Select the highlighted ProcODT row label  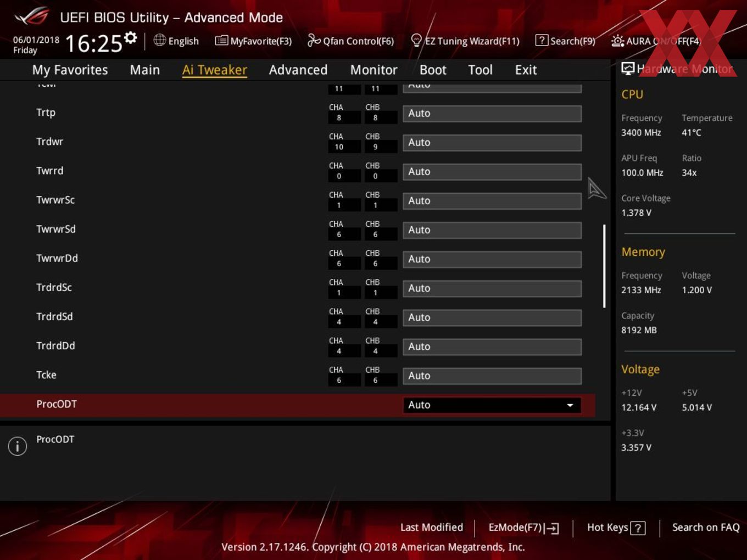(x=57, y=404)
